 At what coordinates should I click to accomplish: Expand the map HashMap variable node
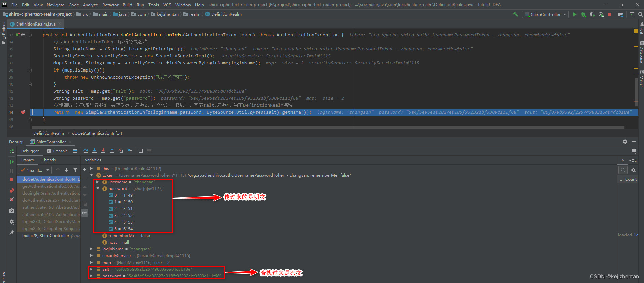[x=91, y=263]
